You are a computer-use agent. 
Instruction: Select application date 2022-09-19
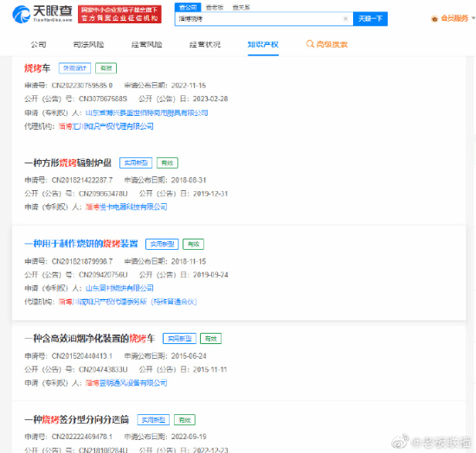tap(189, 437)
